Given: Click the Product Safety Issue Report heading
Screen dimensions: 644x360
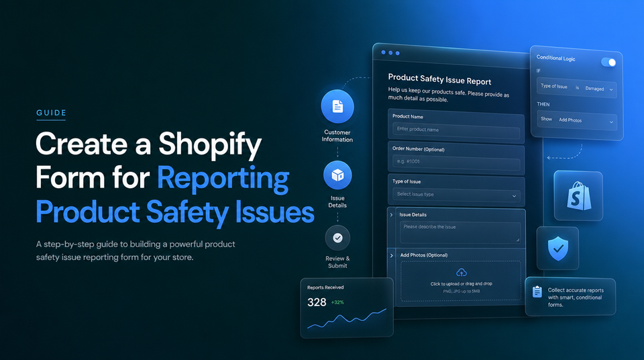Looking at the screenshot, I should (439, 79).
